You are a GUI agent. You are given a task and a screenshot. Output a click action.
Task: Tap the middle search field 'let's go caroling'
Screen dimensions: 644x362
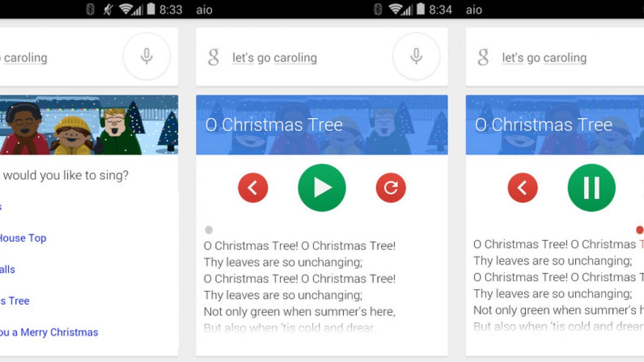tap(274, 57)
